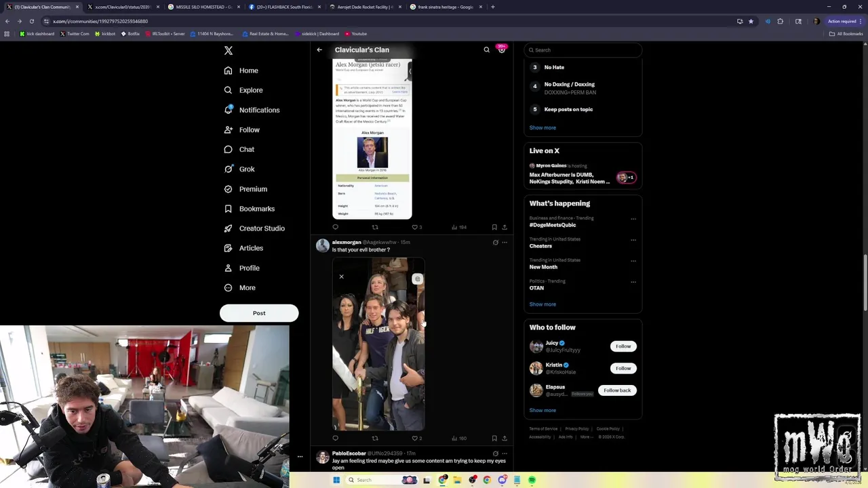
Task: Click the X logo in the sidebar
Action: (229, 50)
